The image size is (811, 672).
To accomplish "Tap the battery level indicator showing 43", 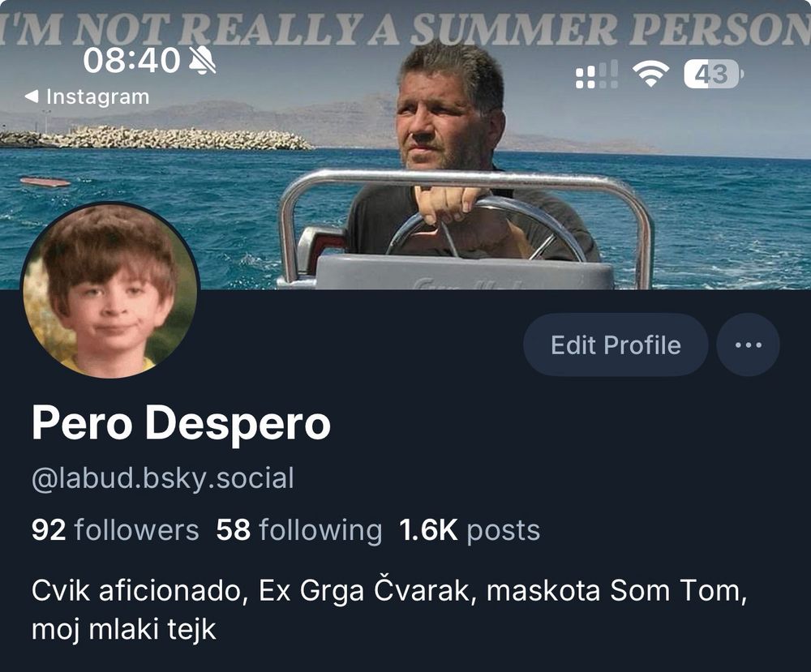I will tap(714, 75).
